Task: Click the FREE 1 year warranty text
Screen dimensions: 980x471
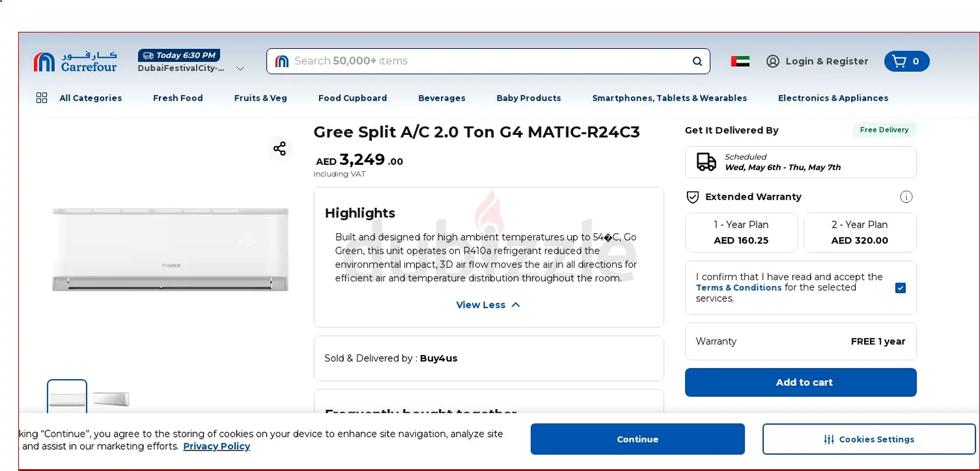Action: pyautogui.click(x=878, y=341)
